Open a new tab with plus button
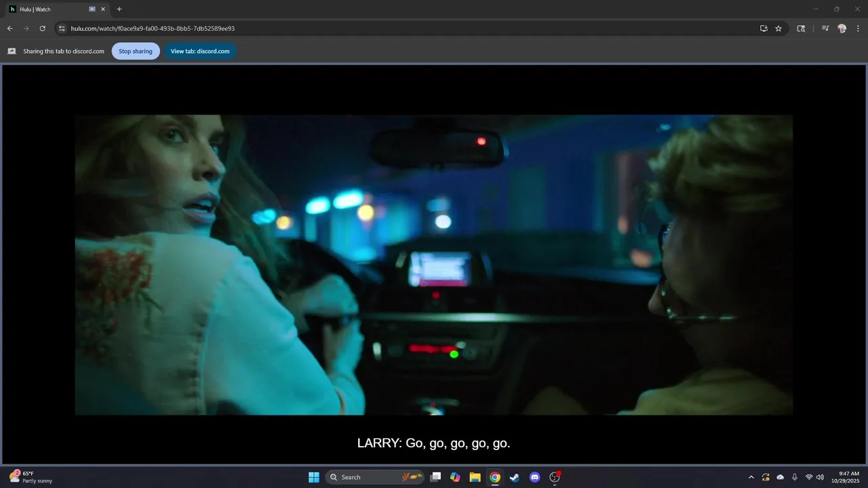This screenshot has height=488, width=868. [x=119, y=9]
